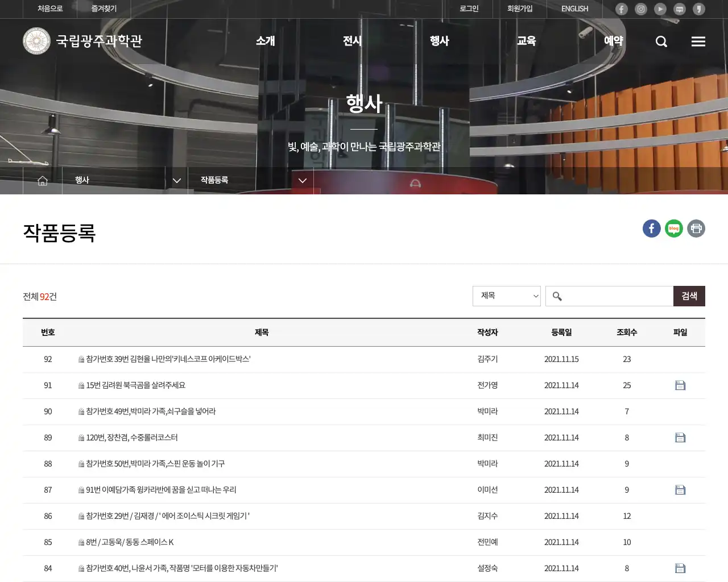Open the 제목 search filter dropdown
Screen dimensions: 728x582
tap(506, 296)
